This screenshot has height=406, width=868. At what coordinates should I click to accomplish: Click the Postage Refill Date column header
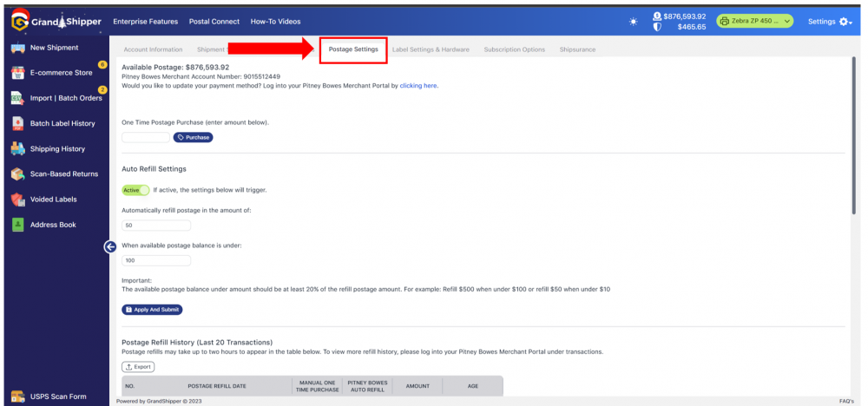click(216, 386)
